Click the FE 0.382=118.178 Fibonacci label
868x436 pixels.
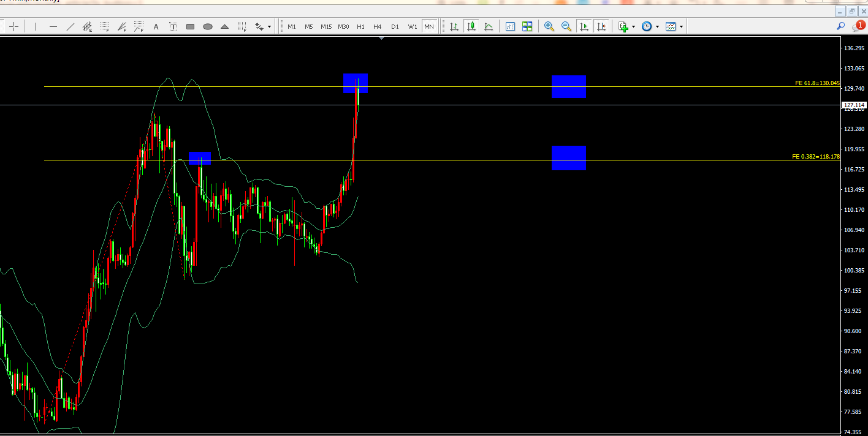pos(816,157)
